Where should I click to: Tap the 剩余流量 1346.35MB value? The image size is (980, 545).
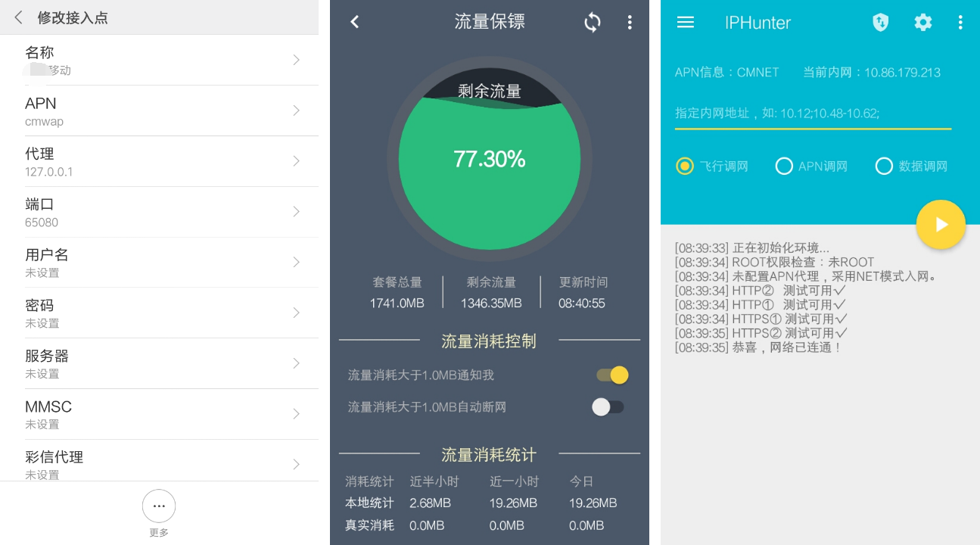pos(491,304)
